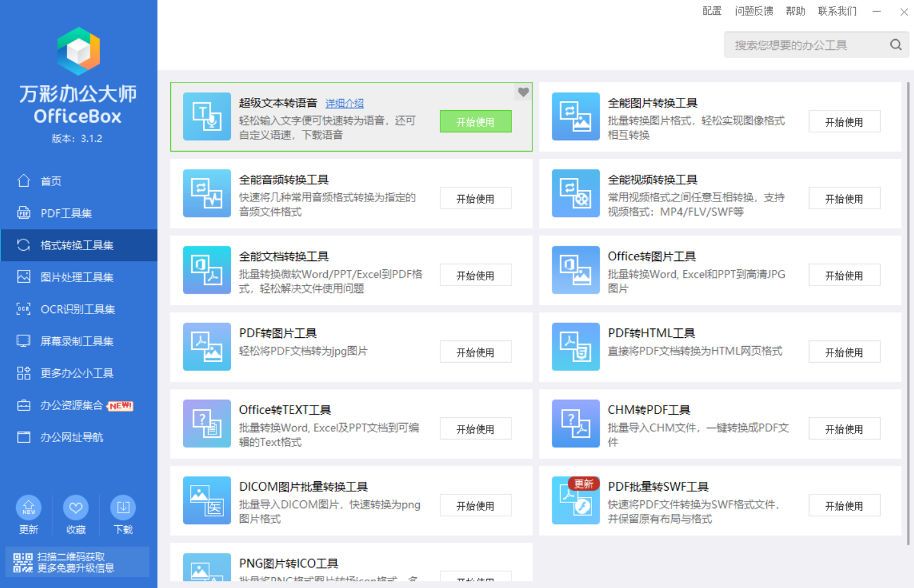Select 格式转换工具集 in sidebar

(79, 245)
